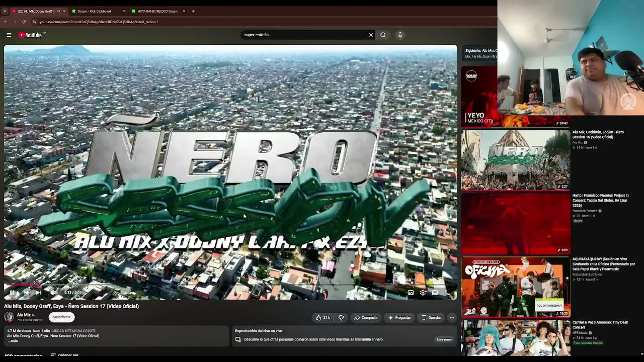Click the GrabandoEnLaOficina channel name
Viewport: 644px width, 362px height.
pos(587,275)
